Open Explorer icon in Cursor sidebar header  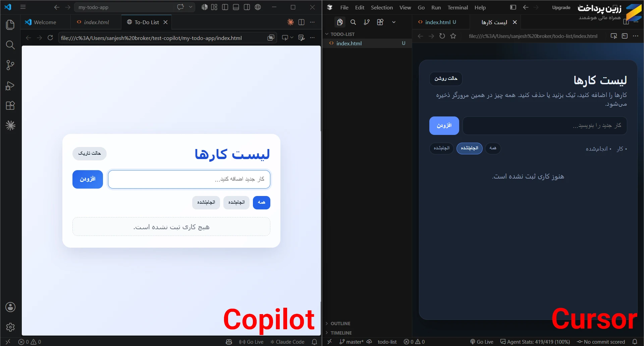(x=340, y=22)
